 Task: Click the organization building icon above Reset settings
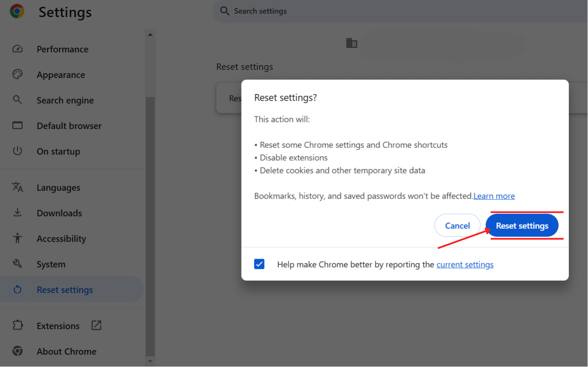click(352, 43)
